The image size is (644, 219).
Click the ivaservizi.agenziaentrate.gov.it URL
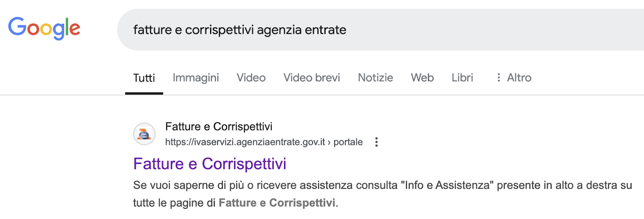245,142
